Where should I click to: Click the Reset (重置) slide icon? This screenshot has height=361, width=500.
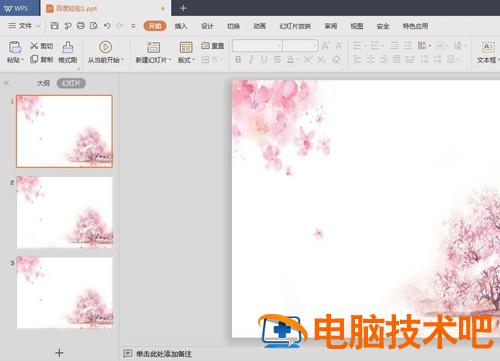205,45
